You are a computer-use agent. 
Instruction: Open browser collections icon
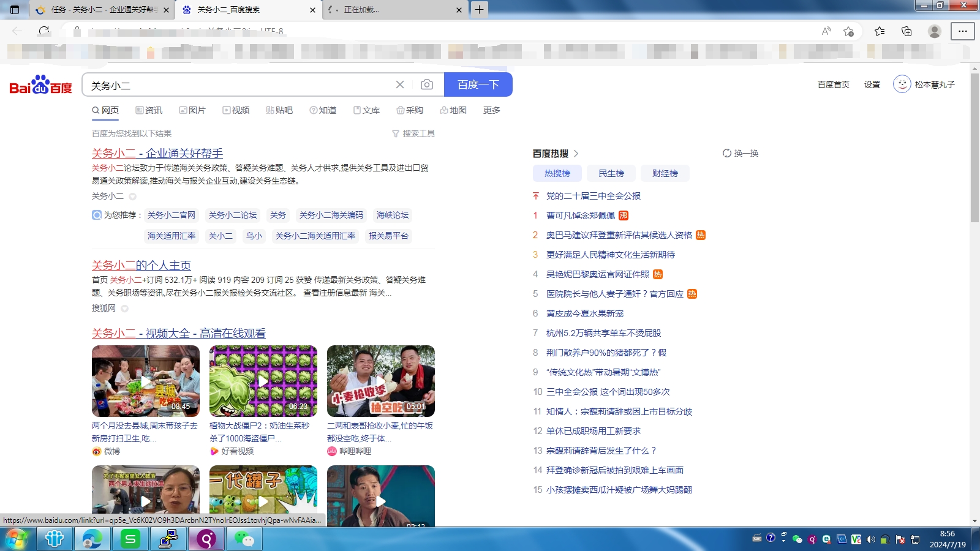(907, 31)
